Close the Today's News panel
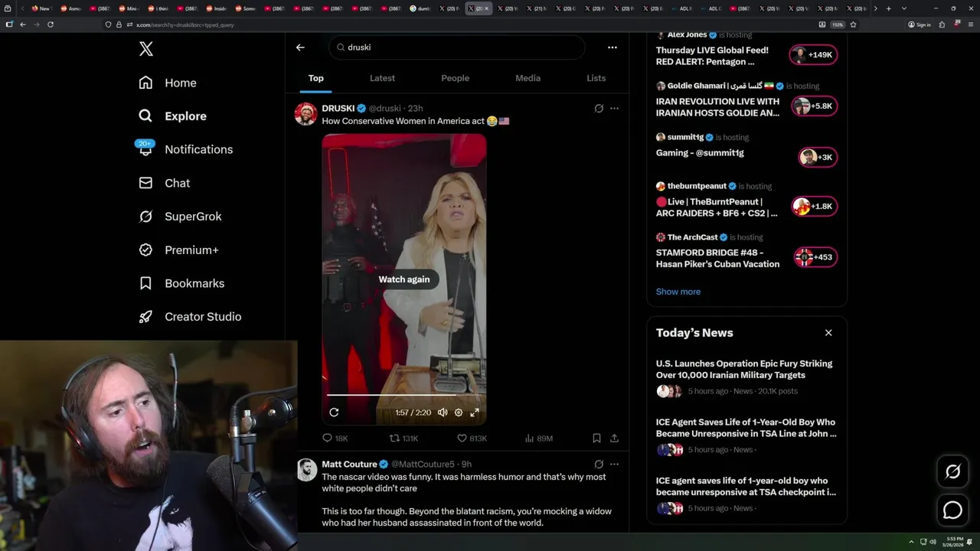The width and height of the screenshot is (980, 551). [x=828, y=333]
